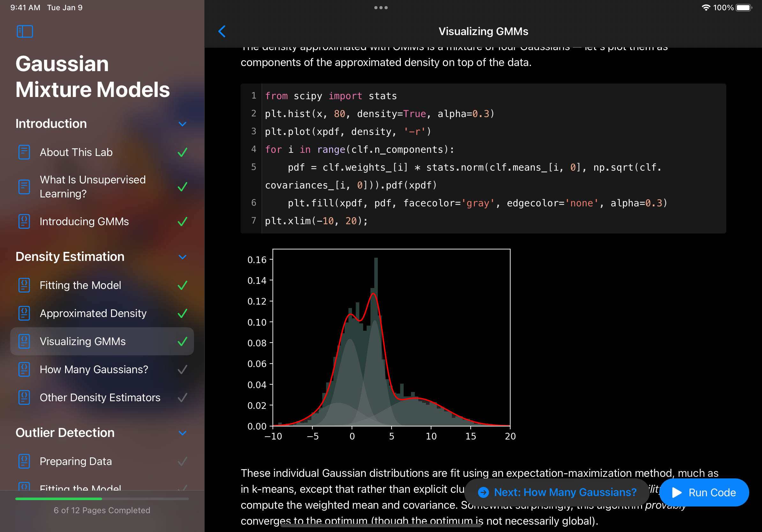Click the Fitting the Model code icon
The image size is (762, 532).
(24, 285)
